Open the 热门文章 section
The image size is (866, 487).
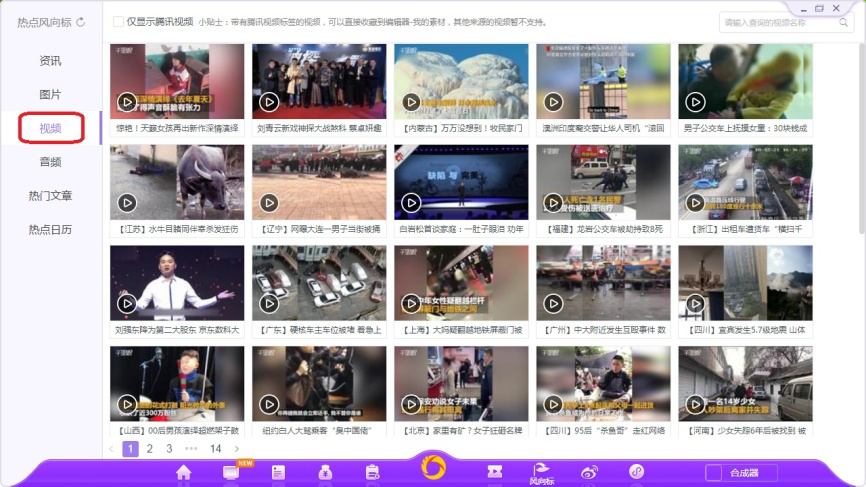coord(50,195)
